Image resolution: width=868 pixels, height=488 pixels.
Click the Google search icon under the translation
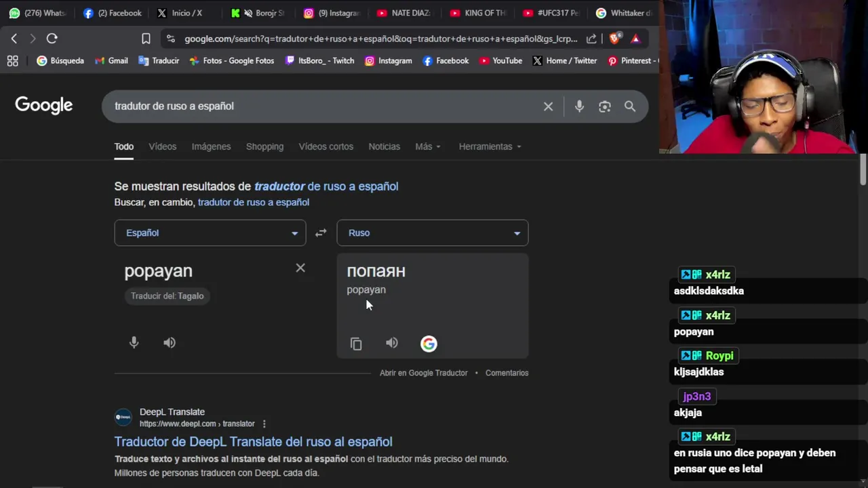[429, 344]
